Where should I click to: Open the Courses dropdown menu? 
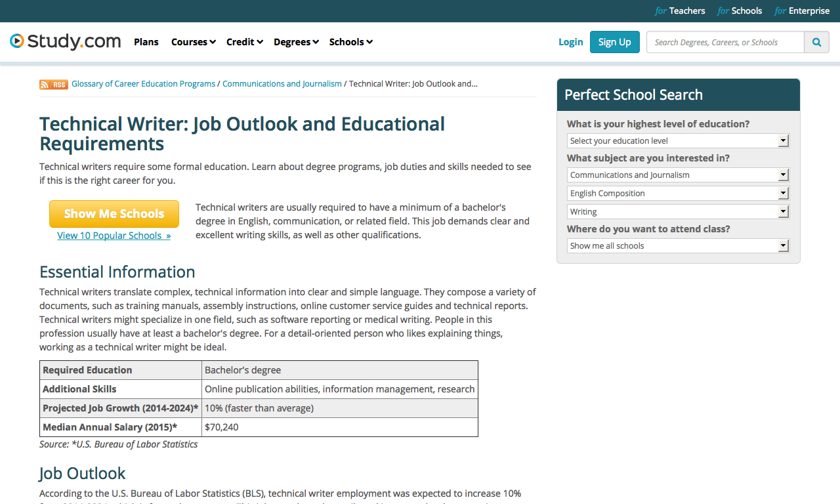193,42
